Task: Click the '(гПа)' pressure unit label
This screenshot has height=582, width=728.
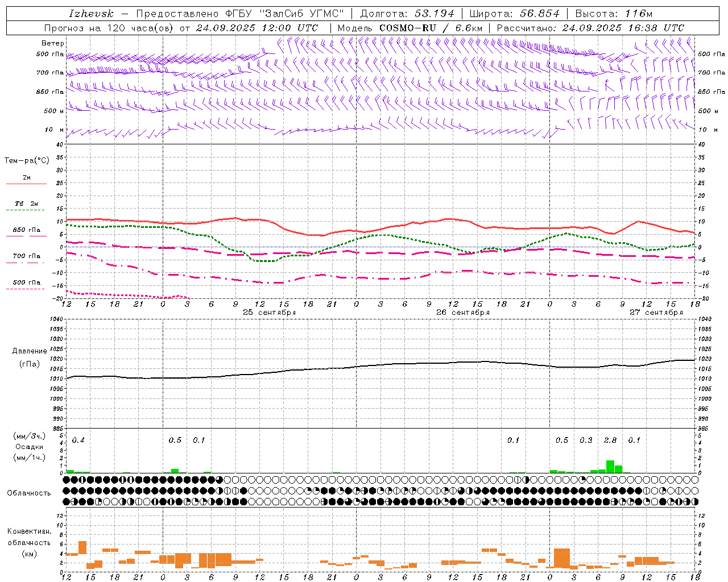Action: 29,364
